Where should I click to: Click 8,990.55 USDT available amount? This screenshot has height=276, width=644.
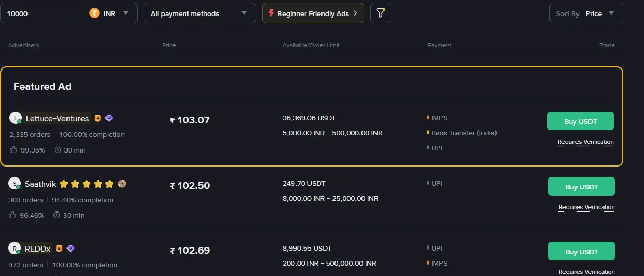point(307,249)
